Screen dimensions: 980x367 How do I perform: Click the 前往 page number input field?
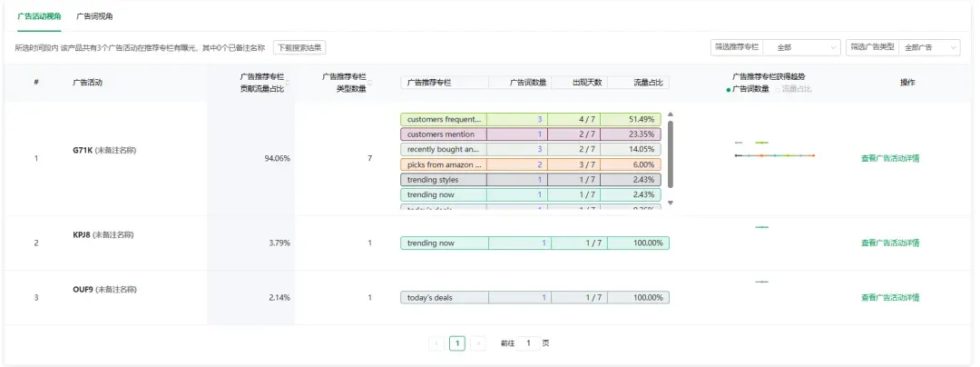tap(528, 343)
